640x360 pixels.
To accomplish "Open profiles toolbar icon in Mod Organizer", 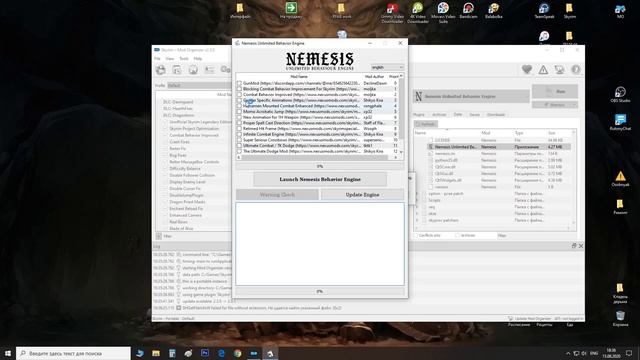I will tap(209, 70).
